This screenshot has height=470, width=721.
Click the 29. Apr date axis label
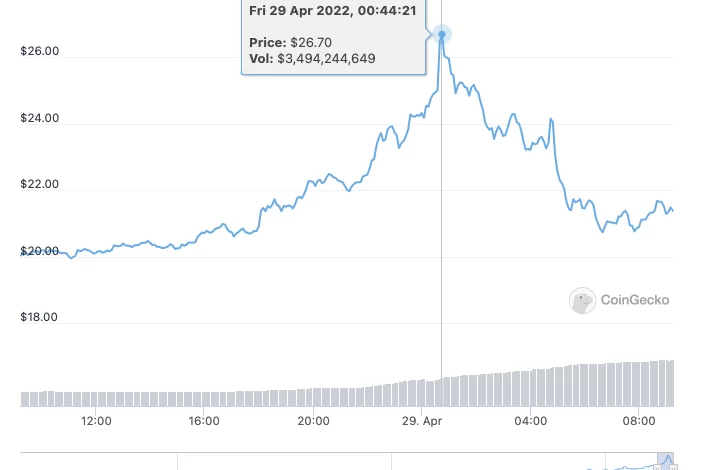coord(421,421)
